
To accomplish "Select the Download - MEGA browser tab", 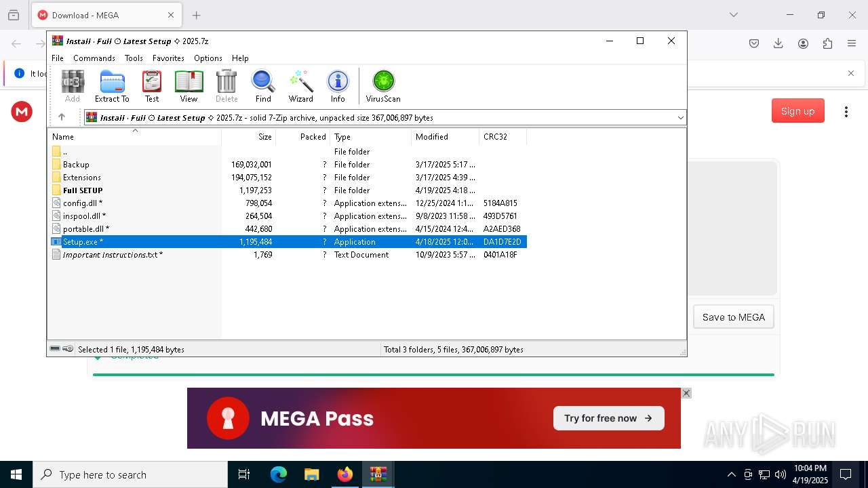I will 106,15.
